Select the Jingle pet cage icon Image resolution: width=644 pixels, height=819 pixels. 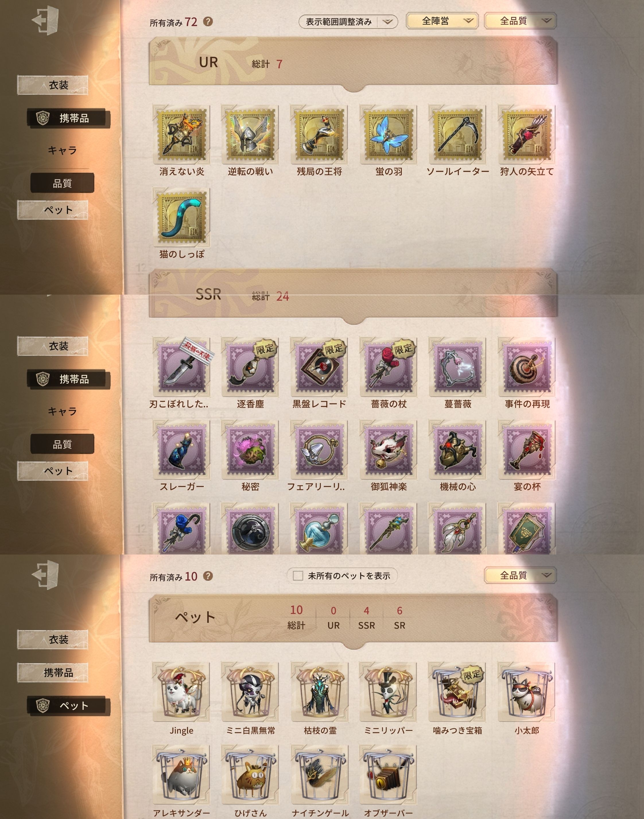(181, 691)
